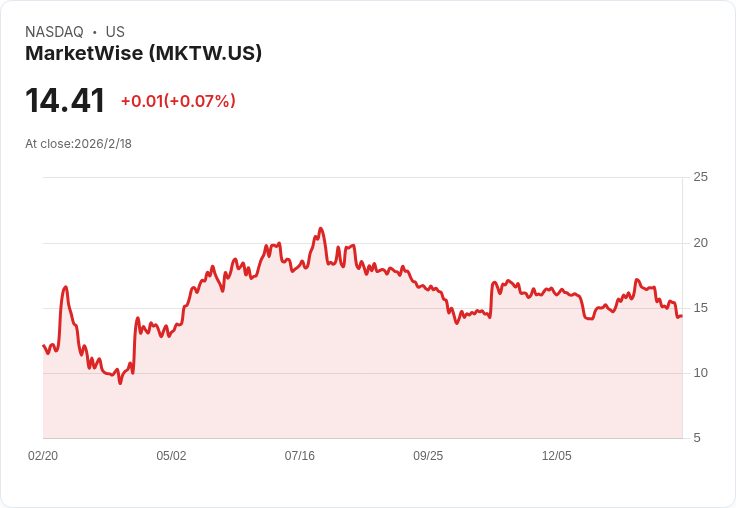The image size is (736, 508).
Task: Click the US market label
Action: pyautogui.click(x=115, y=32)
